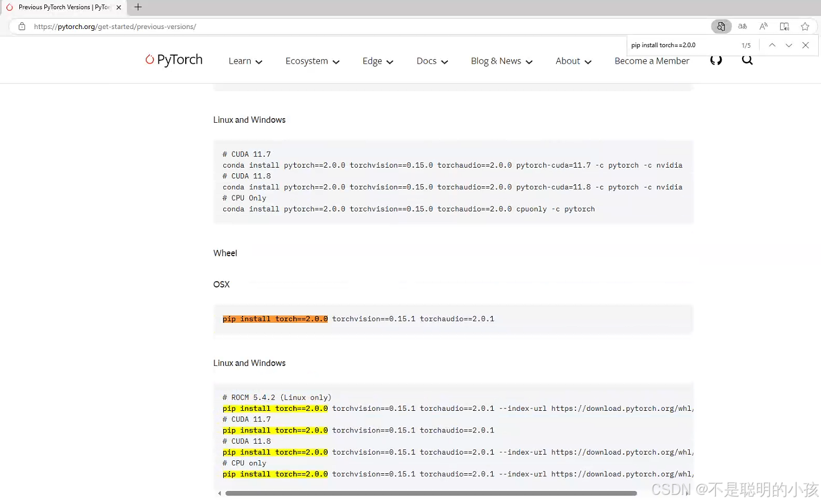Screen dimensions: 821x504
Task: Click the PyTorch logo
Action: click(x=174, y=60)
